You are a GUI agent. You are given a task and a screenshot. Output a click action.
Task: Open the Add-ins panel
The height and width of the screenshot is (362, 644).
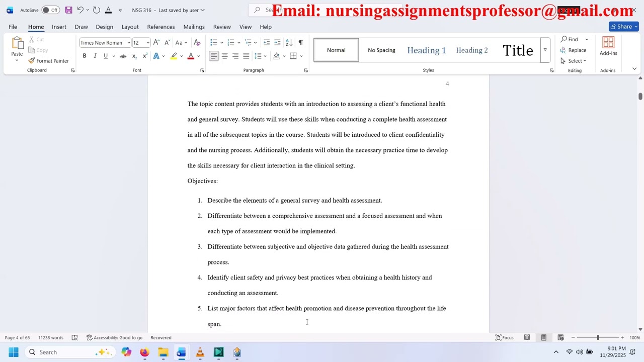coord(608,47)
